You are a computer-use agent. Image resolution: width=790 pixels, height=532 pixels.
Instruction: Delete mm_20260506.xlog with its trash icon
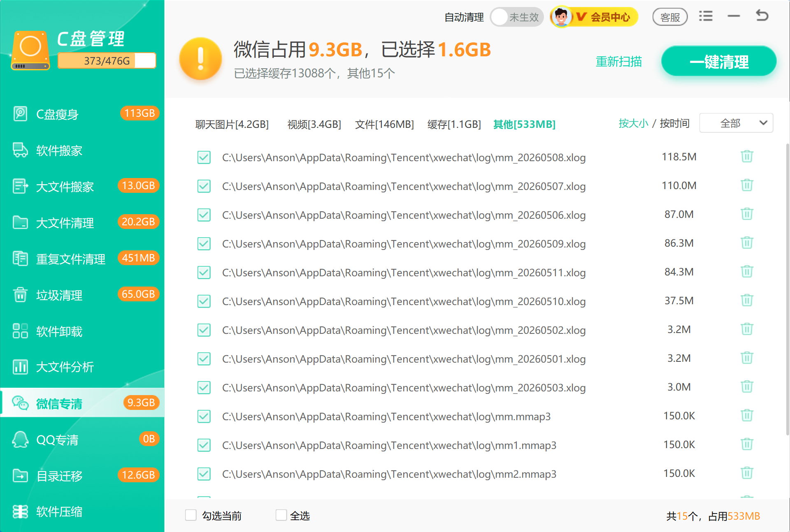[x=747, y=214]
